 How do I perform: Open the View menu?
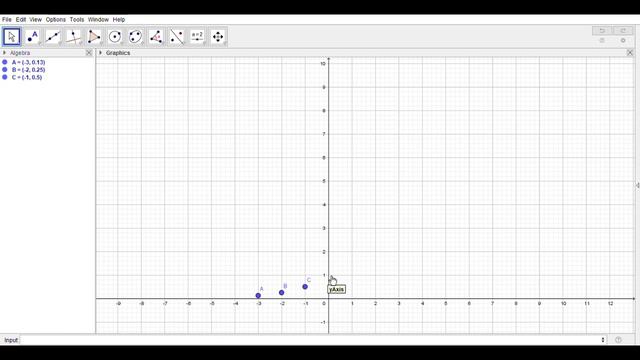click(x=36, y=20)
